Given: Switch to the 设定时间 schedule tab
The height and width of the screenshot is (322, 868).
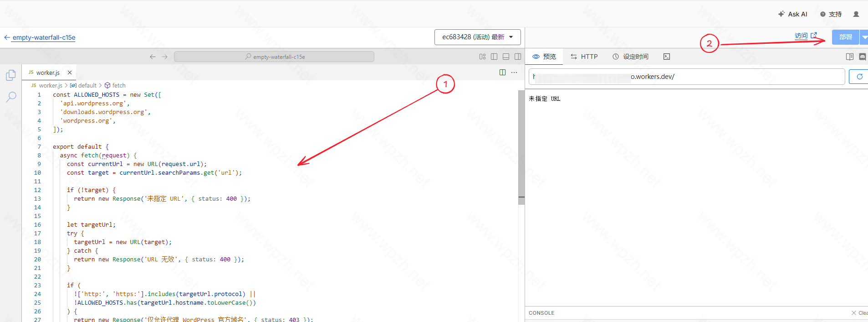Looking at the screenshot, I should tap(630, 57).
